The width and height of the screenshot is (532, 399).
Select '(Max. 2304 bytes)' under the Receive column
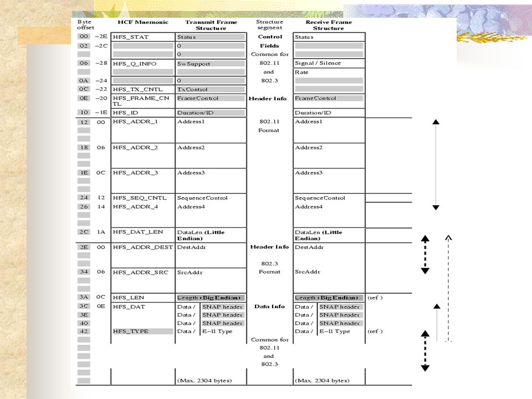322,380
